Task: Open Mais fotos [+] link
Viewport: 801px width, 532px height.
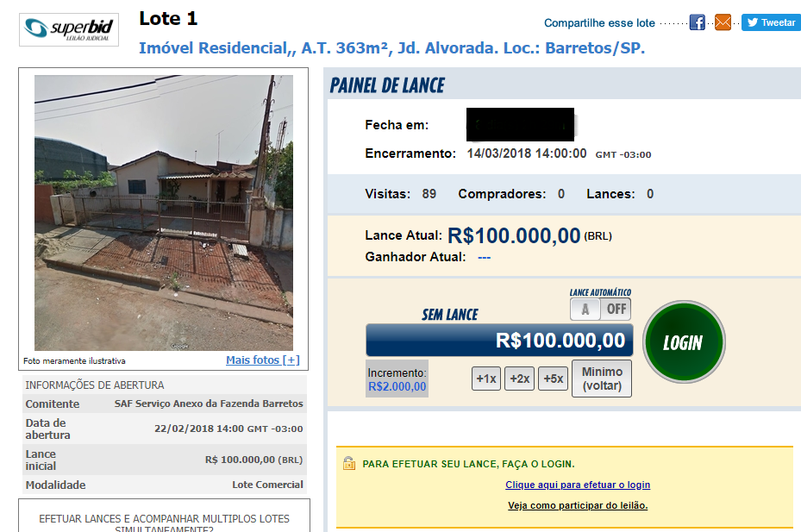Action: pos(263,360)
